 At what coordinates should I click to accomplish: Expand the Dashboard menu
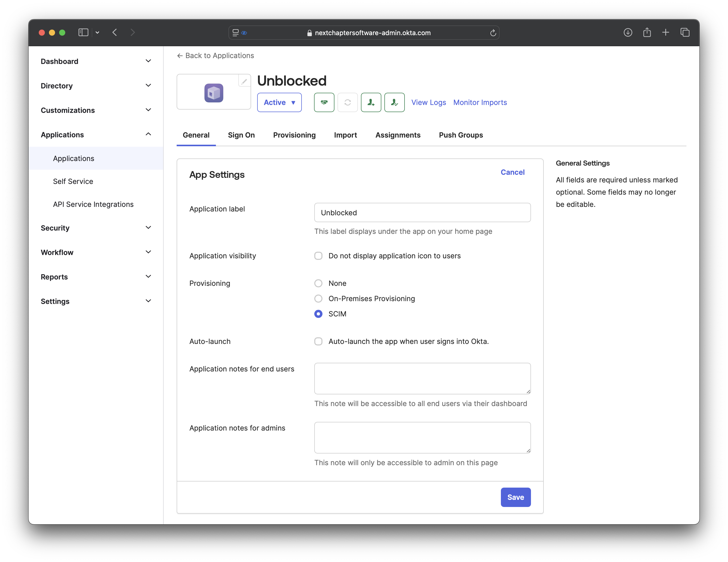(x=96, y=61)
